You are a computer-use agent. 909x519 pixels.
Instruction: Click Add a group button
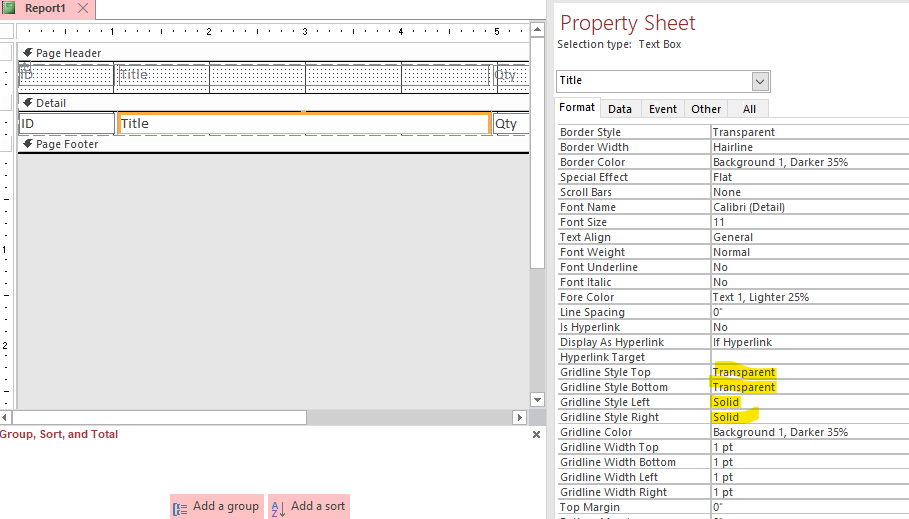click(217, 506)
